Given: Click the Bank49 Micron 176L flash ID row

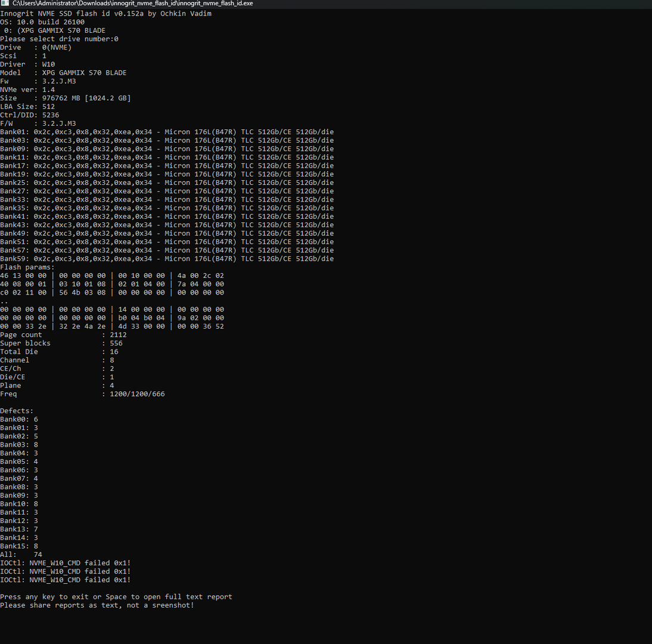Looking at the screenshot, I should [167, 233].
